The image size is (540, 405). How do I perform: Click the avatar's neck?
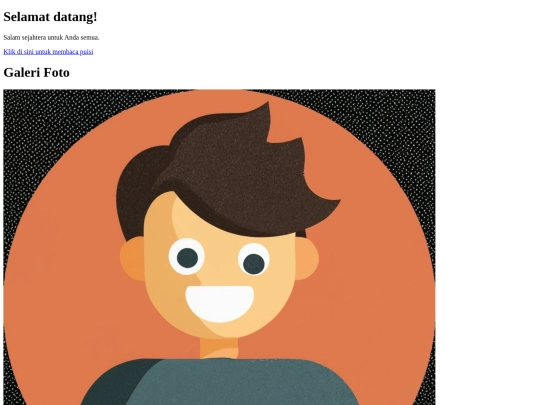click(x=219, y=348)
